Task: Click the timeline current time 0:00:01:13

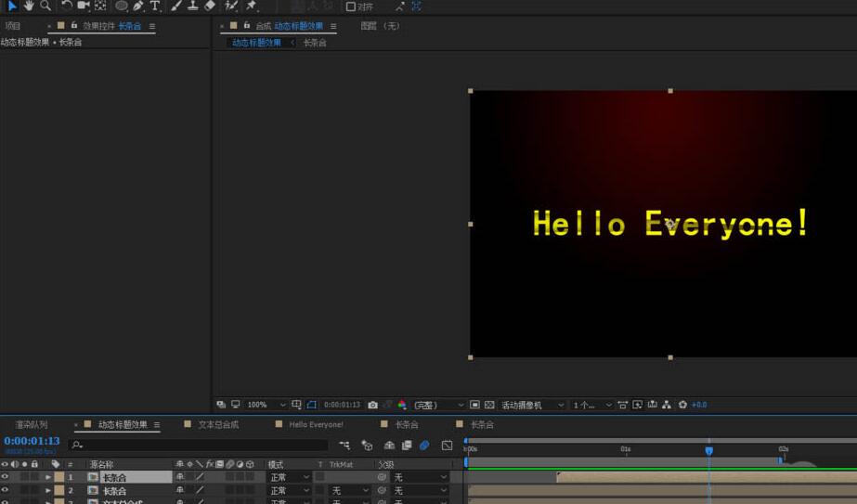Action: click(x=32, y=441)
